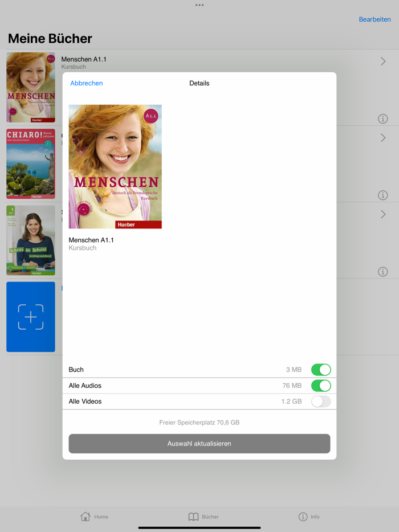Open info icon for Schritt für Schritt row
The image size is (399, 532).
point(382,272)
